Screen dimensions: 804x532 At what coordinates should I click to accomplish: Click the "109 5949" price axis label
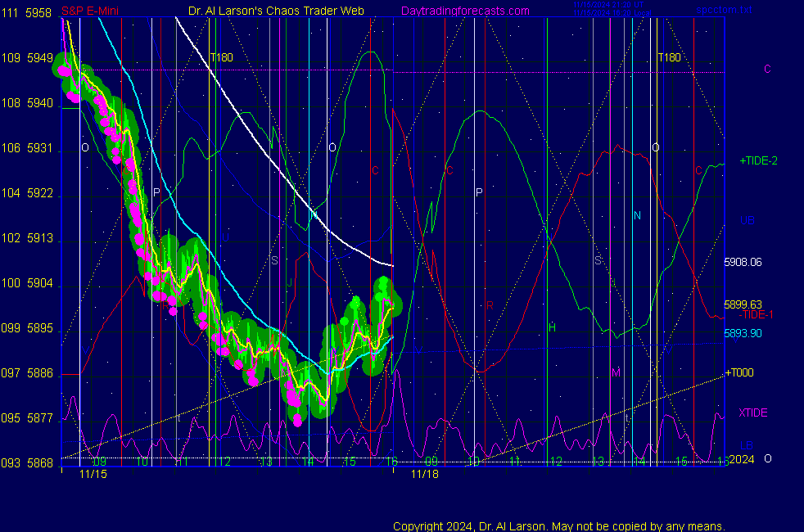[x=27, y=58]
